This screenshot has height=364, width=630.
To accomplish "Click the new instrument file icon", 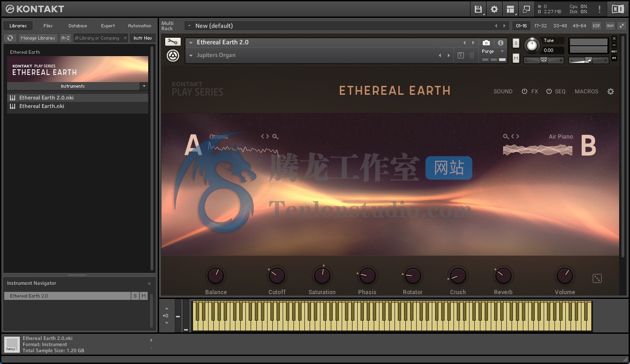I will (11, 345).
